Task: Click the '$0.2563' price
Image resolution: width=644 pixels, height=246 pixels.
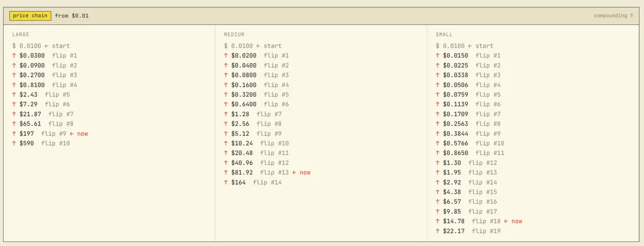Action: (456, 124)
